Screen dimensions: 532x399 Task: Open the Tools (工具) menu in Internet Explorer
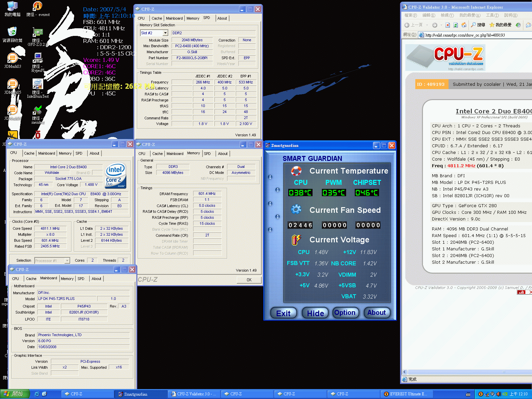click(492, 15)
